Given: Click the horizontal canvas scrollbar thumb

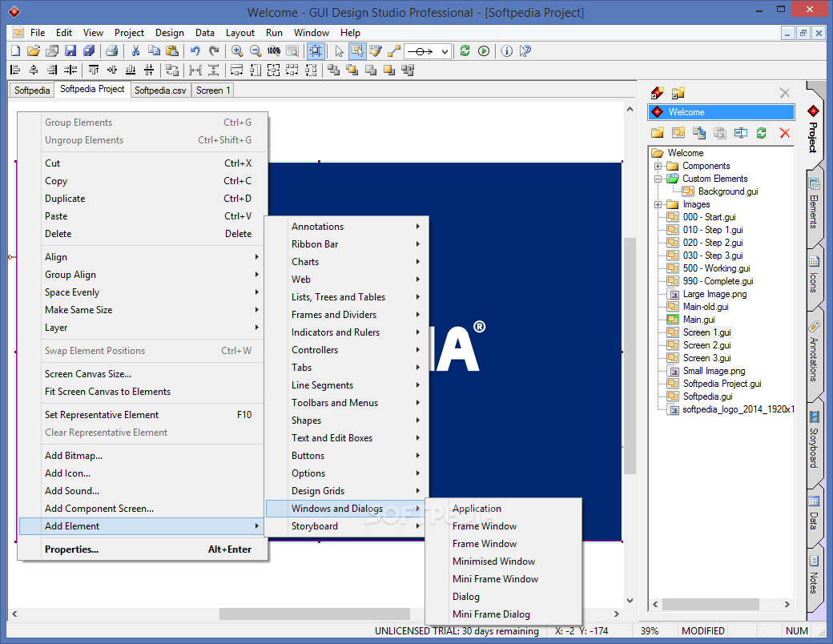Looking at the screenshot, I should coord(315,614).
